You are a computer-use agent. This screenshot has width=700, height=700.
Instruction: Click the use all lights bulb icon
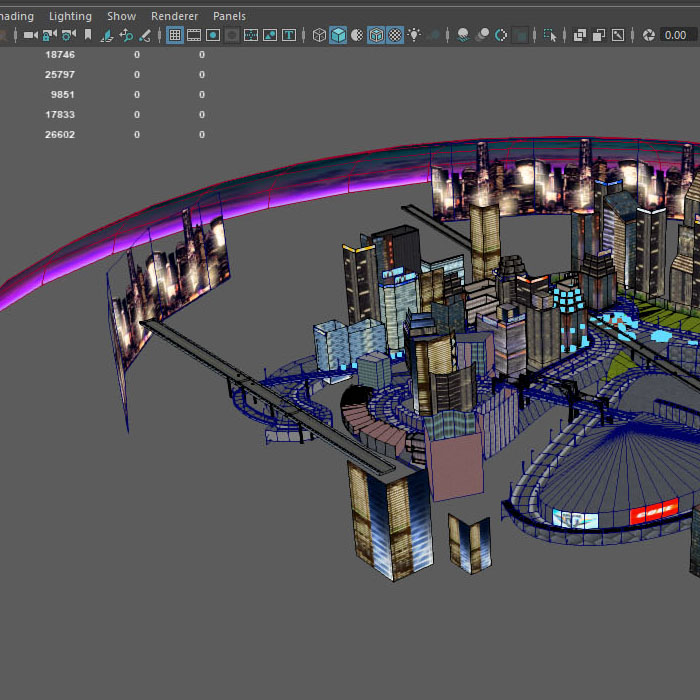point(414,35)
